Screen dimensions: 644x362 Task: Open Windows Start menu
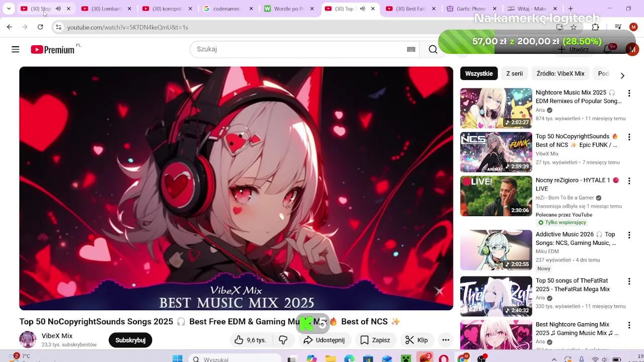(x=177, y=358)
